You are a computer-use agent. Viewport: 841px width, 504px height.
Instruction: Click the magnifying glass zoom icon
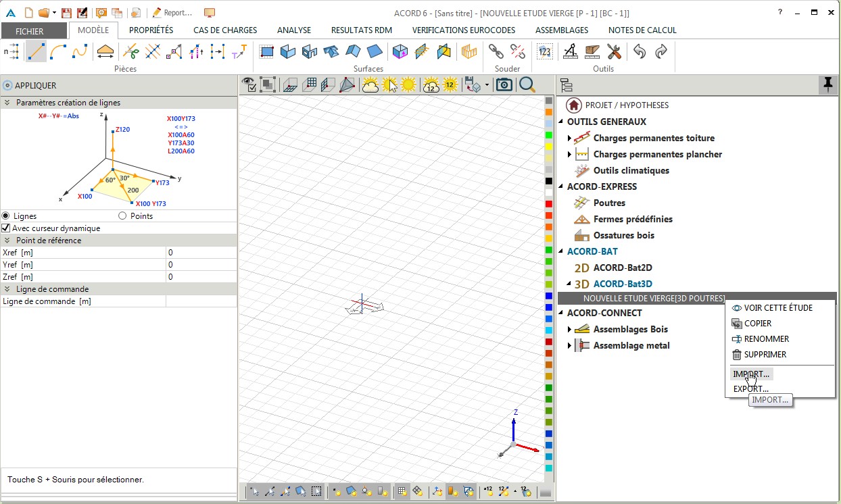[527, 84]
